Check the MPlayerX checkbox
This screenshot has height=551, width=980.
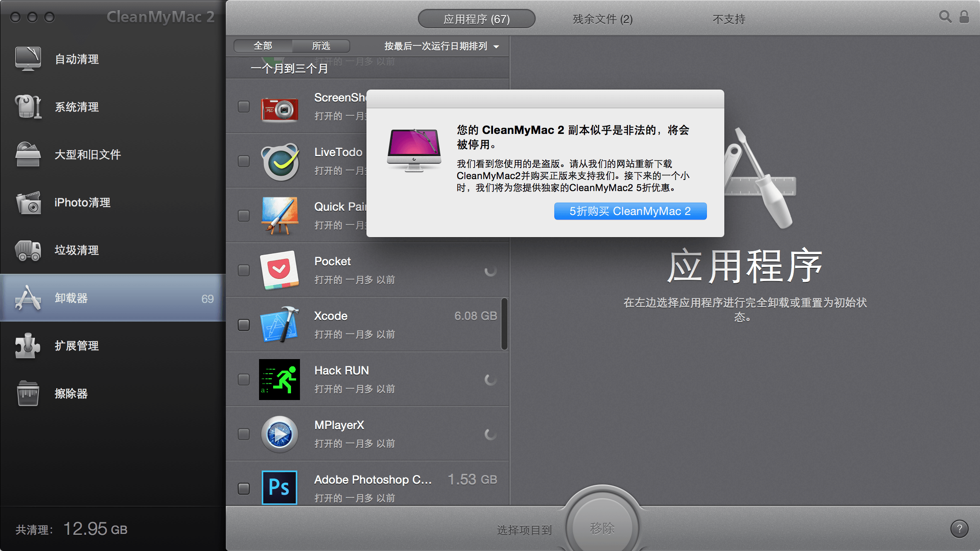coord(244,434)
